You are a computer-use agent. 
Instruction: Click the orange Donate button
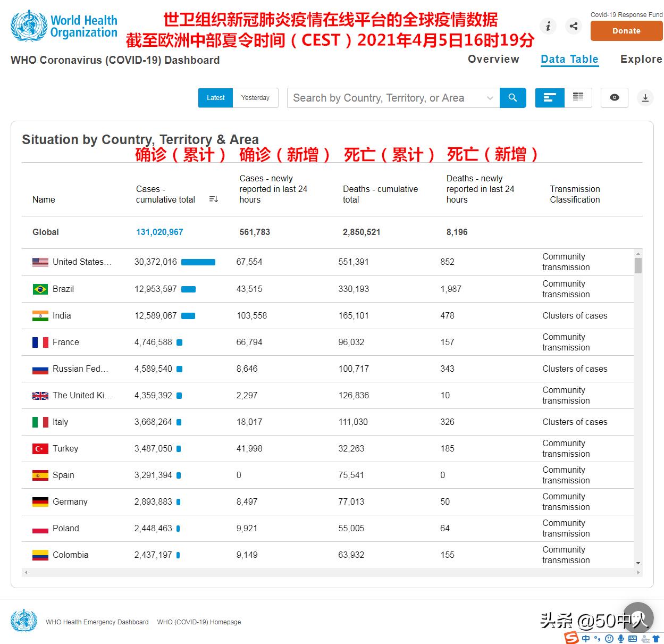(x=626, y=31)
